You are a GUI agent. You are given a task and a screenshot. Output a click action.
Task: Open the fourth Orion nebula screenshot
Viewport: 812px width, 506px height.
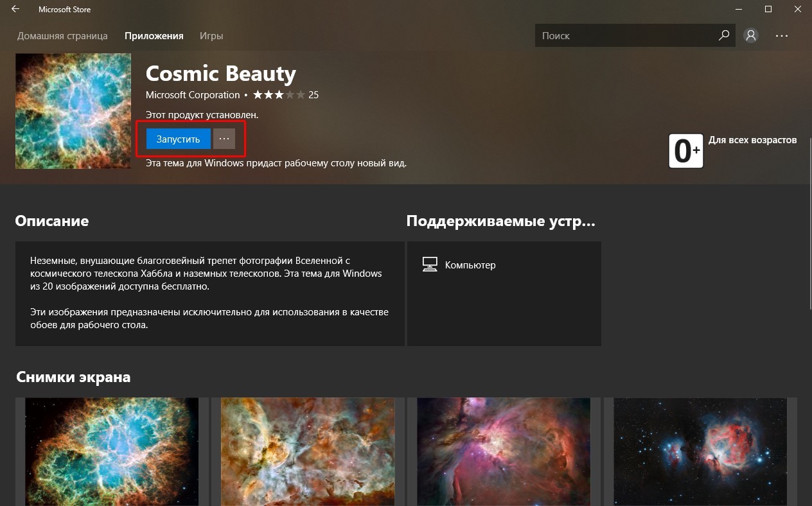700,451
